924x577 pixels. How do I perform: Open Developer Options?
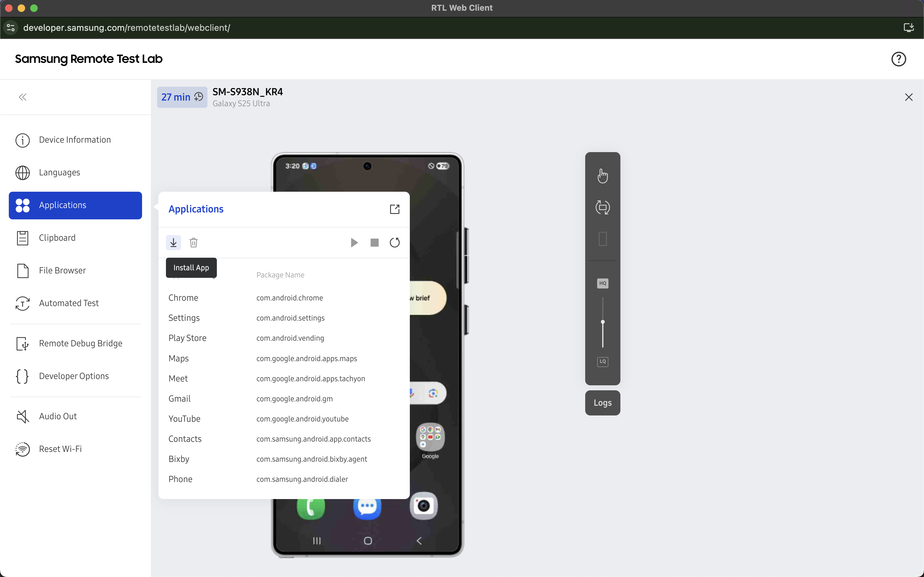click(75, 376)
